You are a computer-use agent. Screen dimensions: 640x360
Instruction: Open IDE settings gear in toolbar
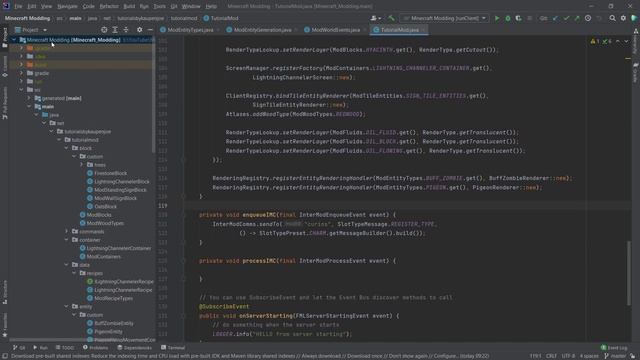pyautogui.click(x=623, y=18)
